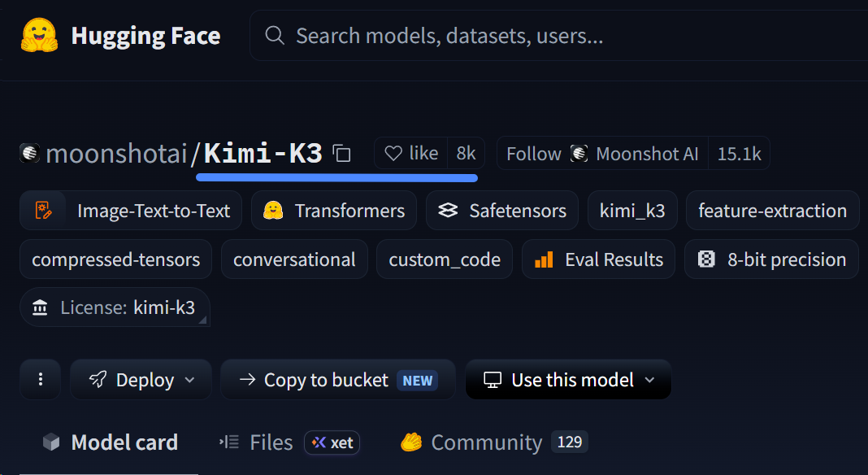Image resolution: width=868 pixels, height=475 pixels.
Task: Select the 8-bit precision tag
Action: click(771, 259)
